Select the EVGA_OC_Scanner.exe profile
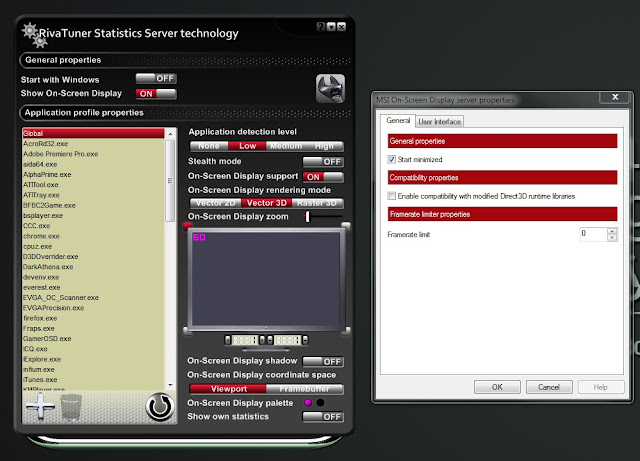 [93, 298]
